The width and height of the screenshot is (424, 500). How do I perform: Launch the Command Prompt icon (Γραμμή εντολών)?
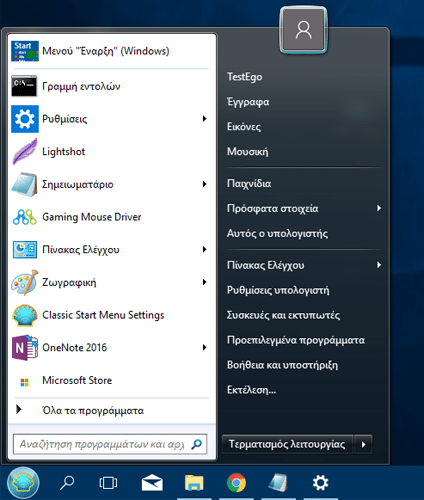pyautogui.click(x=24, y=86)
